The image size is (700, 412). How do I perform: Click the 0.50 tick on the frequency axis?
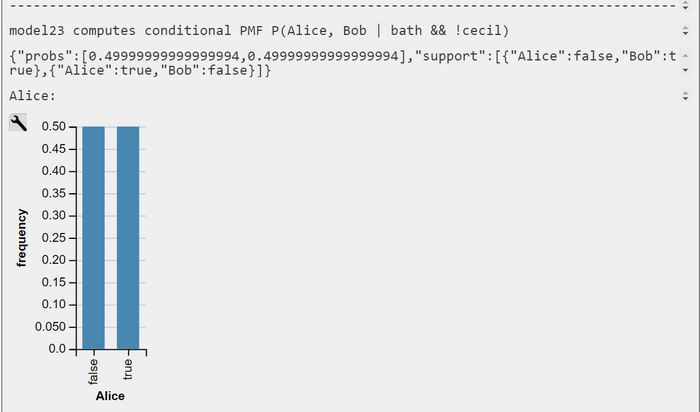point(54,126)
